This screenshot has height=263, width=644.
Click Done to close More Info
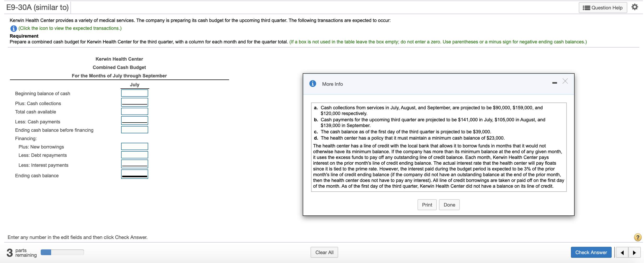[449, 205]
